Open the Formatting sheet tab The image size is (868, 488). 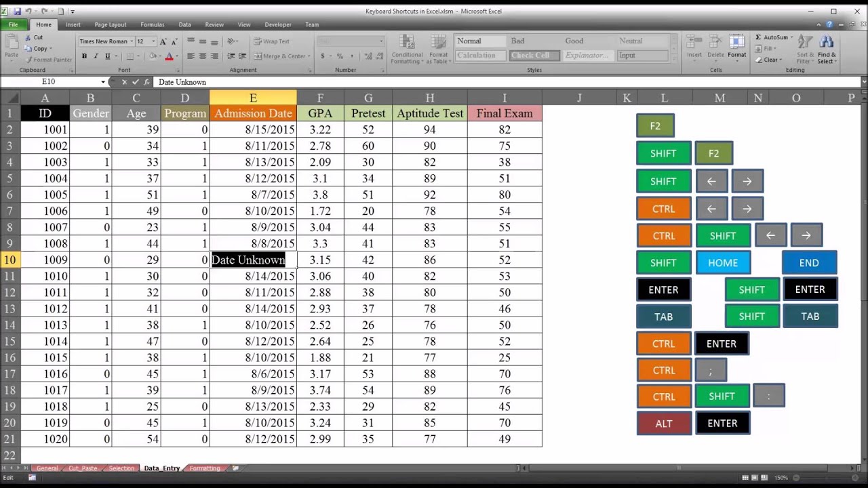click(x=205, y=468)
